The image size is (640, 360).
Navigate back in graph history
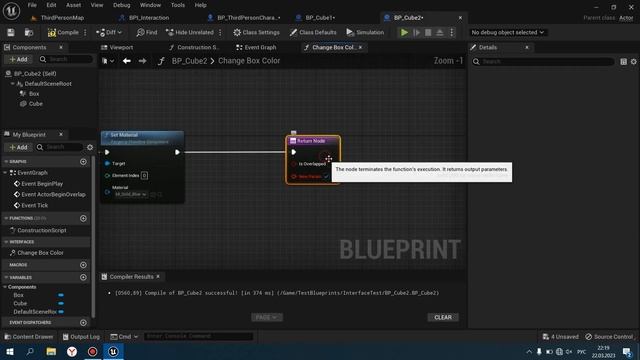point(127,61)
